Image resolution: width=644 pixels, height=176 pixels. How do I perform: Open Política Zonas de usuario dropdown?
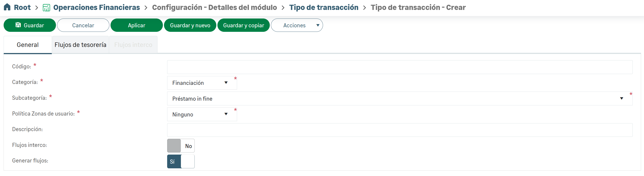[201, 114]
